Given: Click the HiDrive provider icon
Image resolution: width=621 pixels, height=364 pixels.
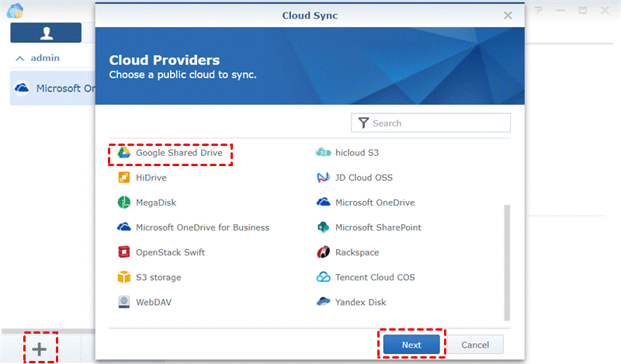Looking at the screenshot, I should coord(124,178).
